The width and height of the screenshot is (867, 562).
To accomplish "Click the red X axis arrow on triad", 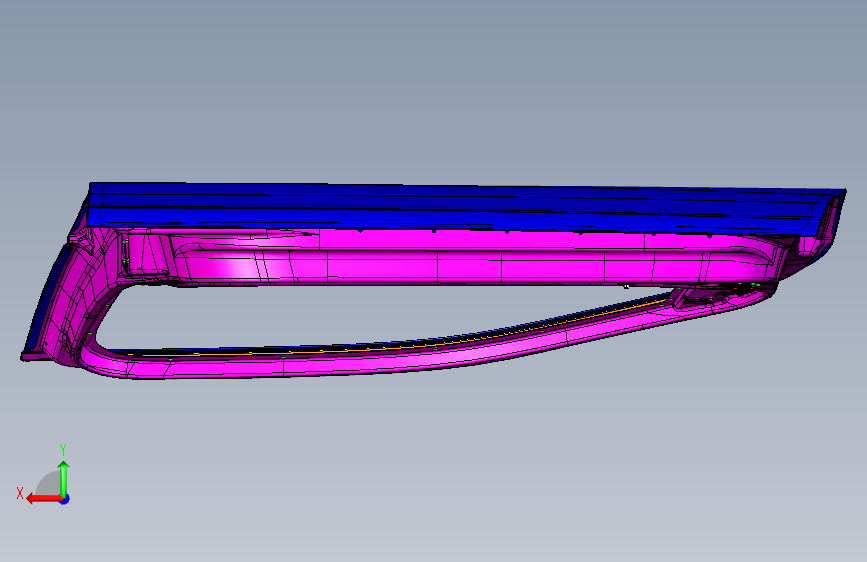I will (44, 499).
